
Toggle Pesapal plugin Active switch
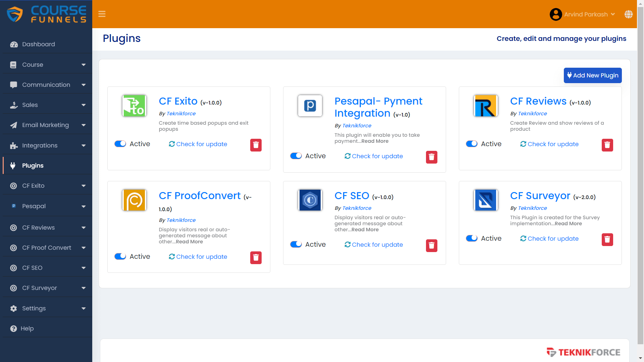coord(296,156)
